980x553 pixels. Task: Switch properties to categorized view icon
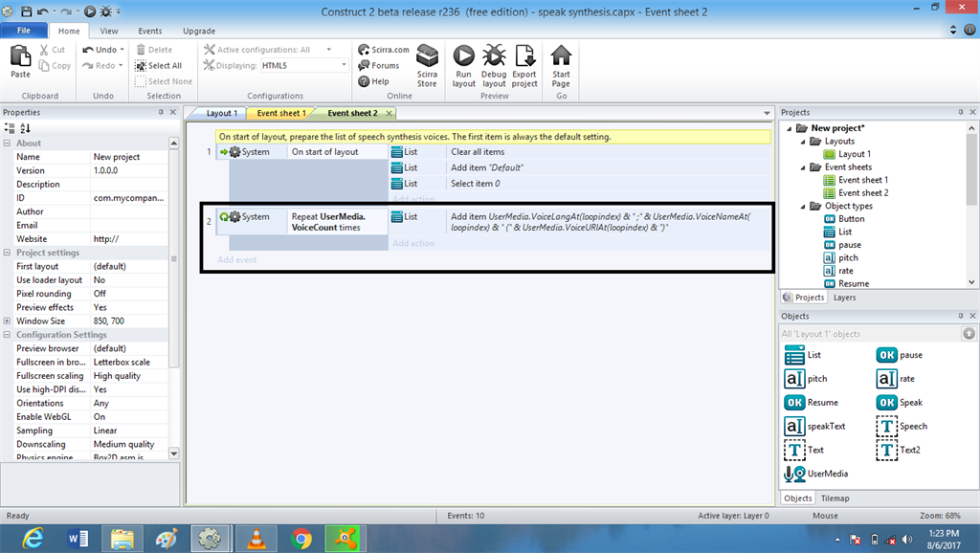(10, 128)
